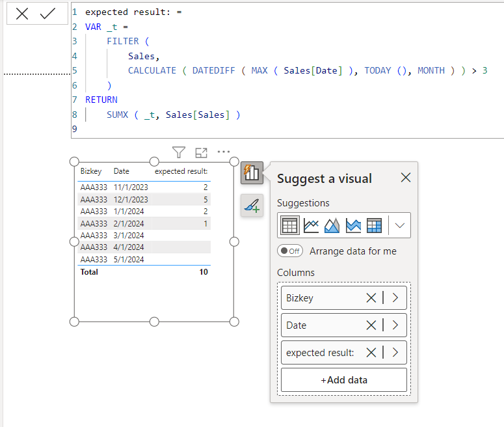The width and height of the screenshot is (504, 427).
Task: Click the total value 10
Action: 204,272
